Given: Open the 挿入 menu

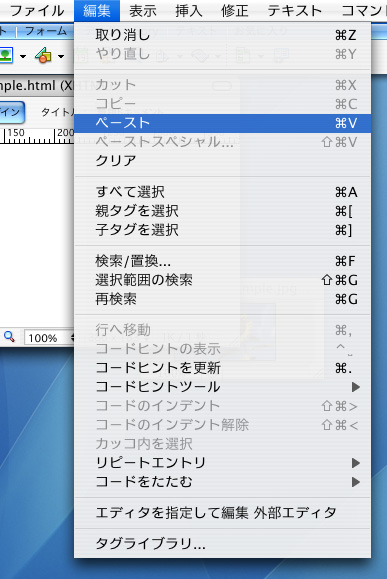Looking at the screenshot, I should pyautogui.click(x=189, y=11).
